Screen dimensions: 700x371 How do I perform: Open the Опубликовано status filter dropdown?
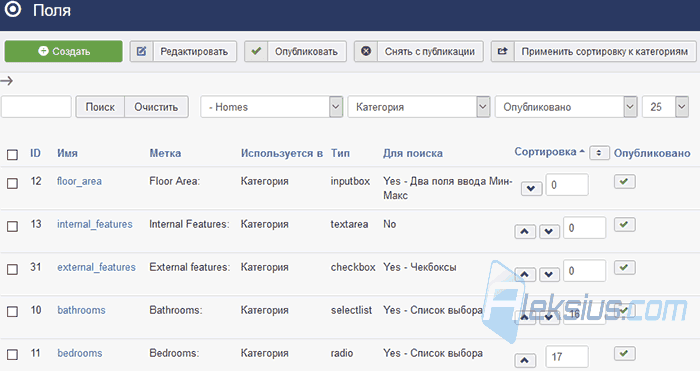click(566, 107)
